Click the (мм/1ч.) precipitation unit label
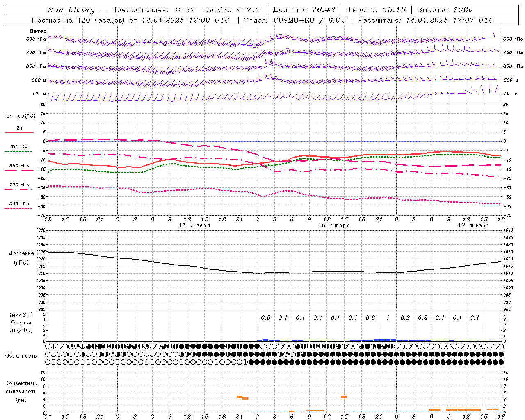This screenshot has width=525, height=420. coord(21,330)
